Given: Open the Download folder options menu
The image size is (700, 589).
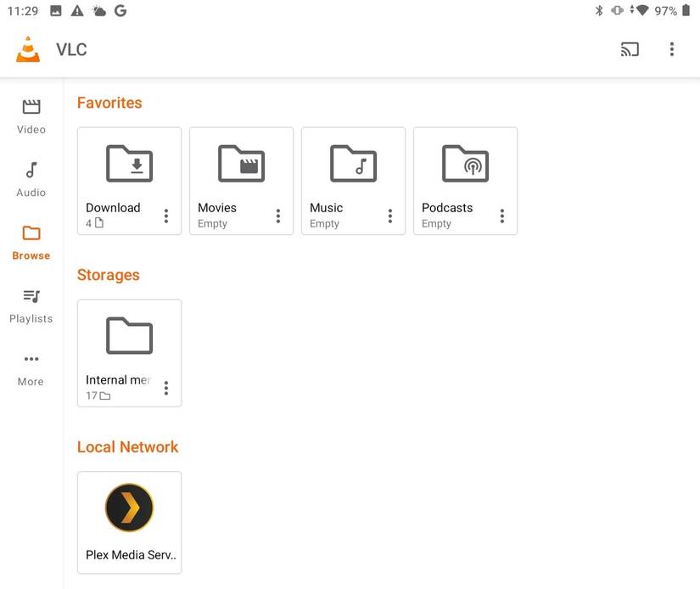Looking at the screenshot, I should pyautogui.click(x=166, y=216).
